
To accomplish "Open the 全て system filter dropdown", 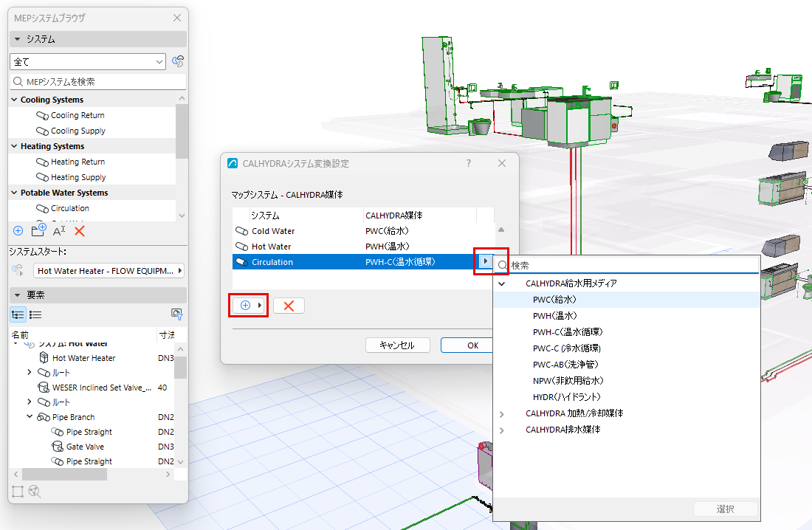I will coord(88,62).
